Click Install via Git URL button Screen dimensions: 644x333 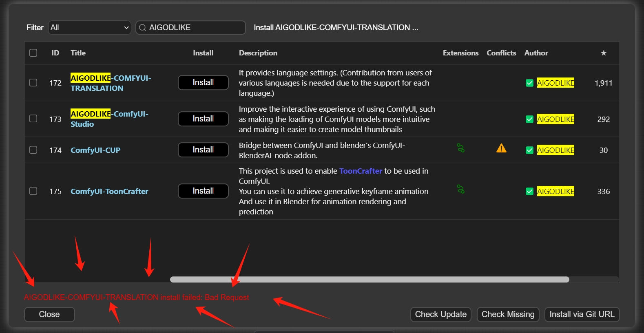[x=582, y=315]
